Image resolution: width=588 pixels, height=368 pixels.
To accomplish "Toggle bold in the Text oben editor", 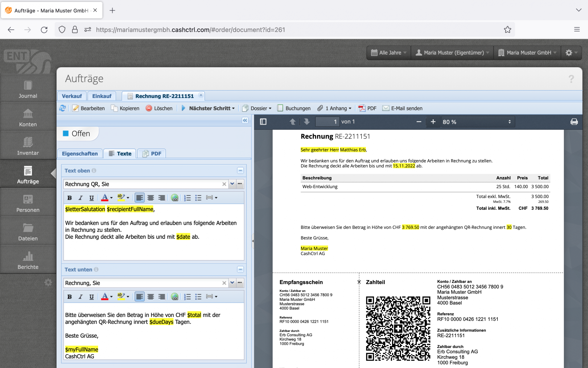I will 70,198.
